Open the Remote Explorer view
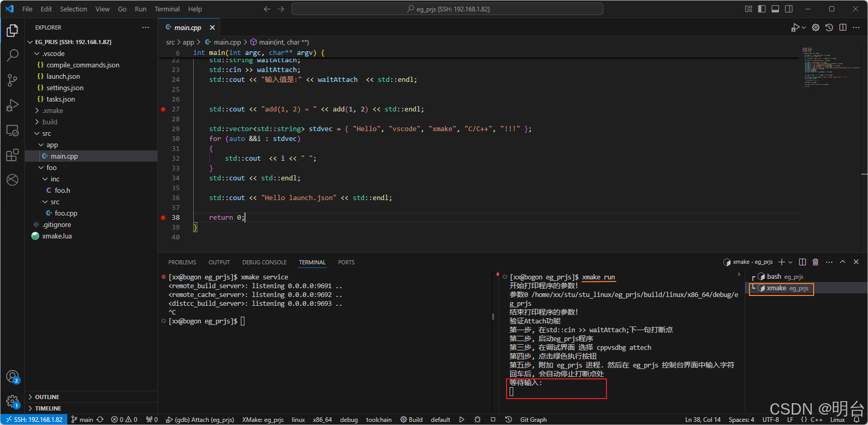Screen dimensions: 868x425 pyautogui.click(x=12, y=130)
